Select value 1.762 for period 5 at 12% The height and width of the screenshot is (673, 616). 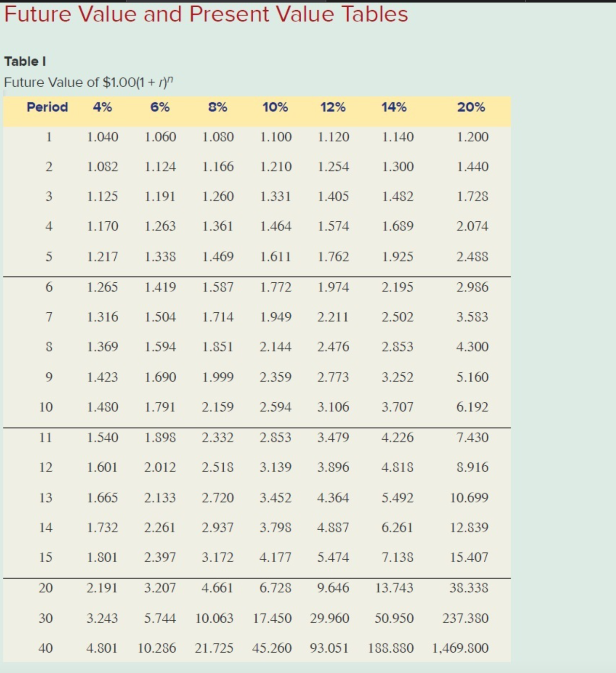coord(333,257)
